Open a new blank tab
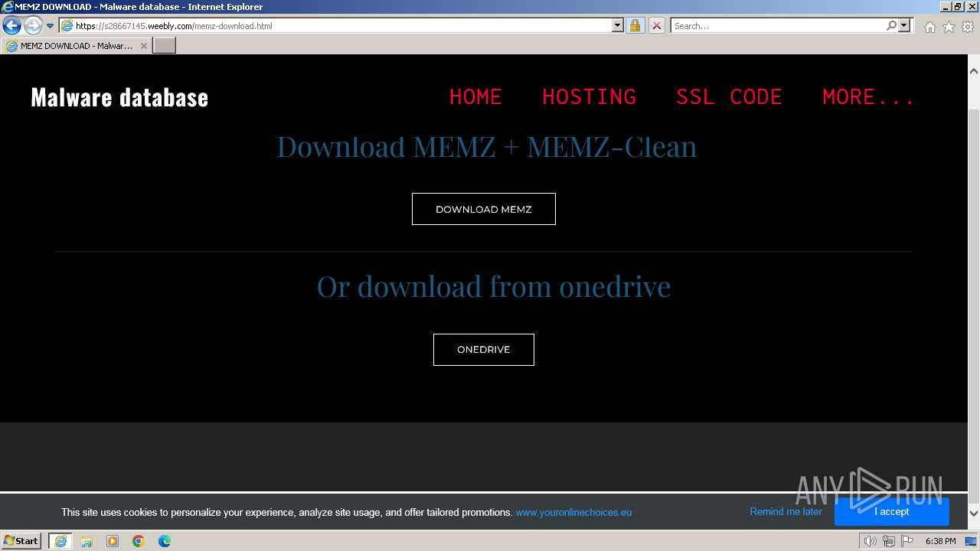980x551 pixels. click(x=165, y=46)
